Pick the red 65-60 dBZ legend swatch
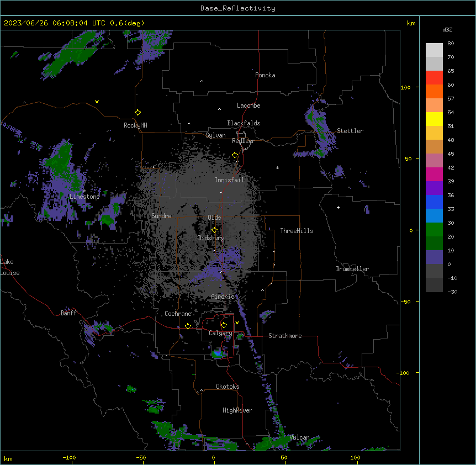Screen dimensions: 476x465 434,78
